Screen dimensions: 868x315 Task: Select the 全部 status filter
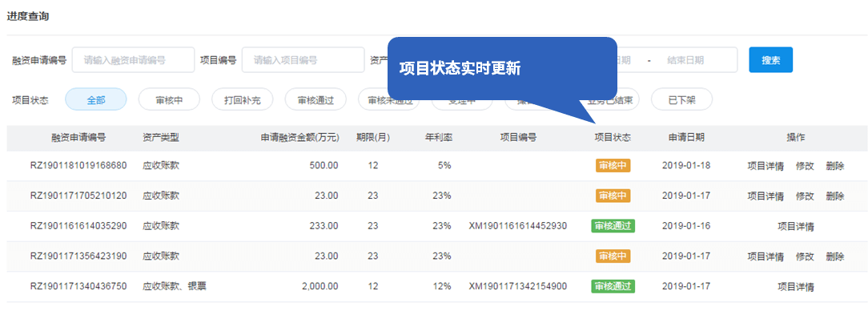(96, 100)
